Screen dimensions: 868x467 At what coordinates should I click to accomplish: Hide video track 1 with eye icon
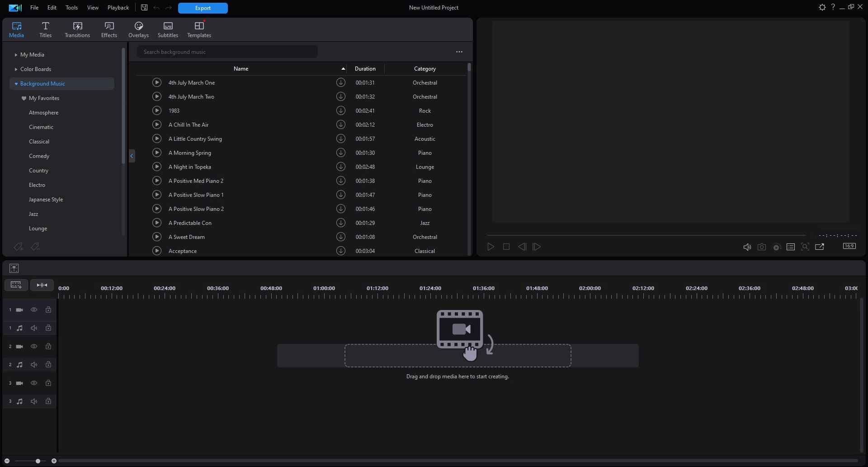coord(34,310)
